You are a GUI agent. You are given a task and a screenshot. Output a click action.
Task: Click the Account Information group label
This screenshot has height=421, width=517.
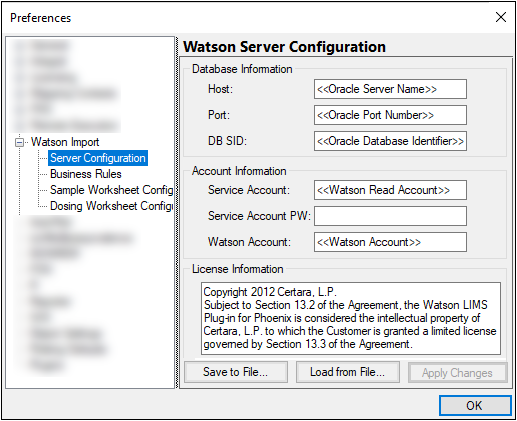239,171
